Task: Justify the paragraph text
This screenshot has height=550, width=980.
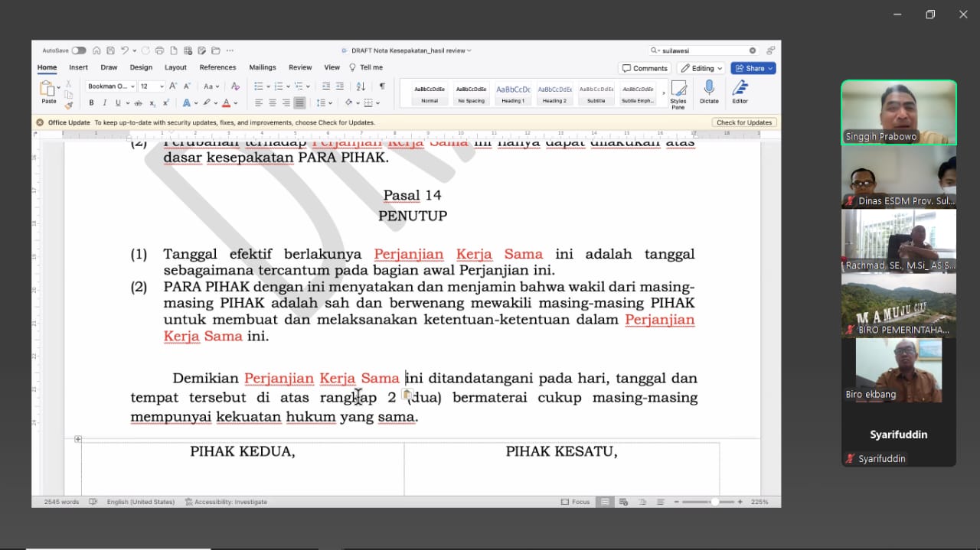Action: pyautogui.click(x=299, y=103)
